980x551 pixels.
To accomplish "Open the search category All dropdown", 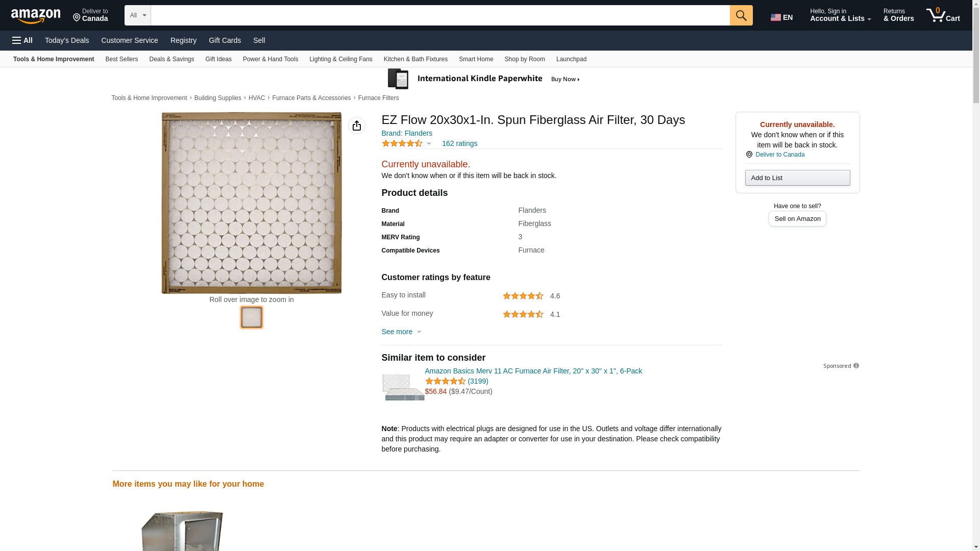I will pyautogui.click(x=137, y=15).
